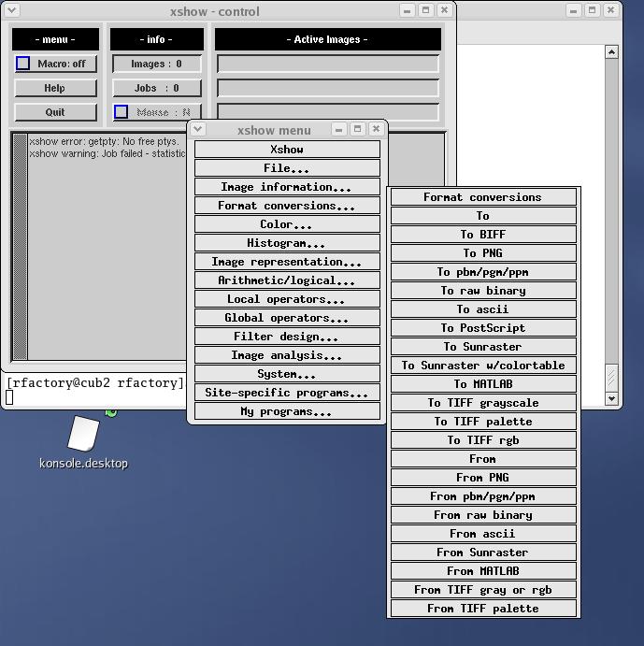Viewport: 644px width, 646px height.
Task: Expand the File... submenu
Action: (287, 168)
